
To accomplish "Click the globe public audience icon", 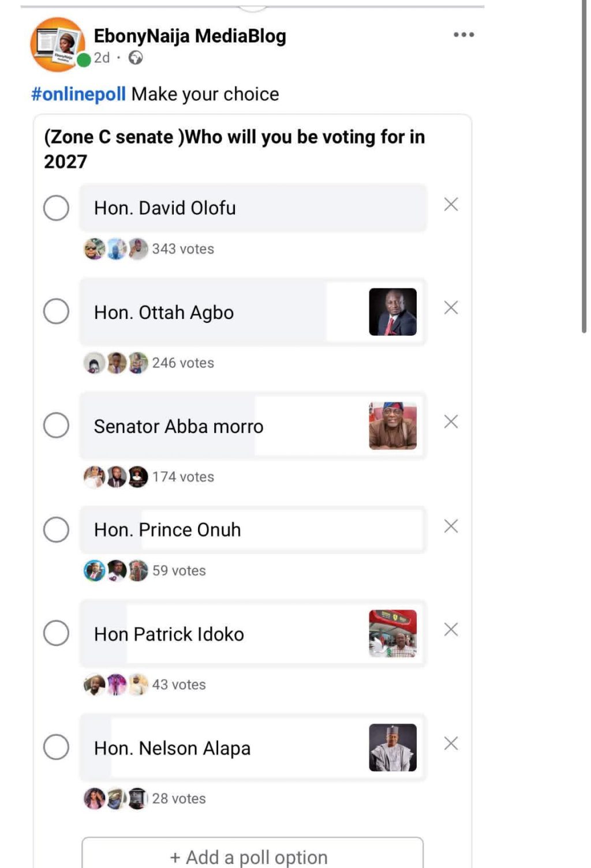I will [x=136, y=58].
